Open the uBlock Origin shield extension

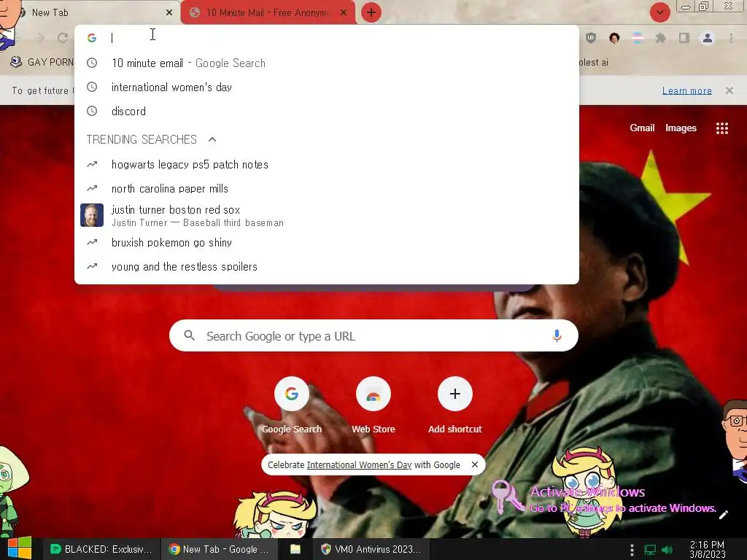tap(591, 38)
